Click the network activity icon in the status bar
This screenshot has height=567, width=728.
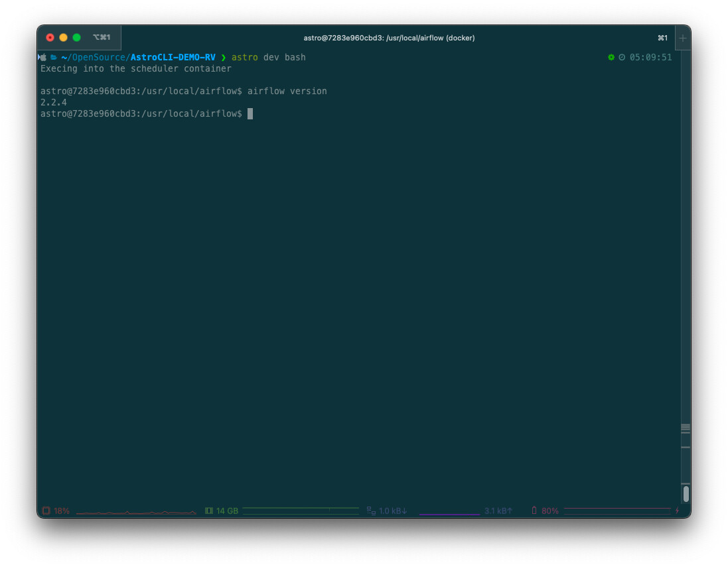(x=371, y=511)
